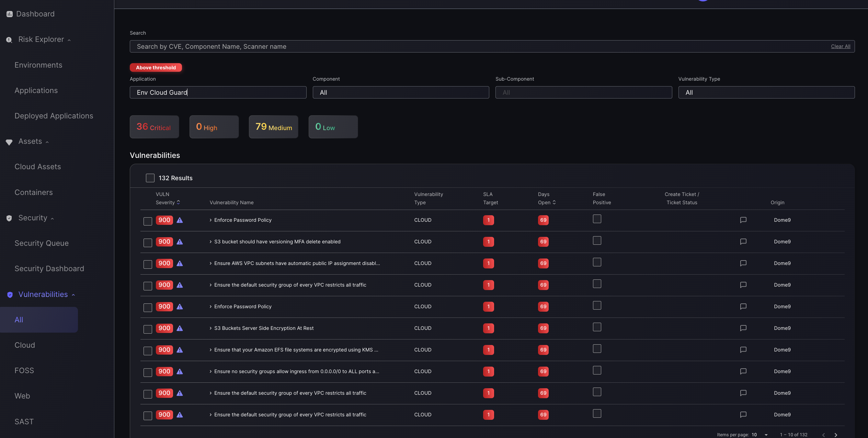Image resolution: width=868 pixels, height=438 pixels.
Task: Open the SAST section in sidebar
Action: click(x=24, y=422)
